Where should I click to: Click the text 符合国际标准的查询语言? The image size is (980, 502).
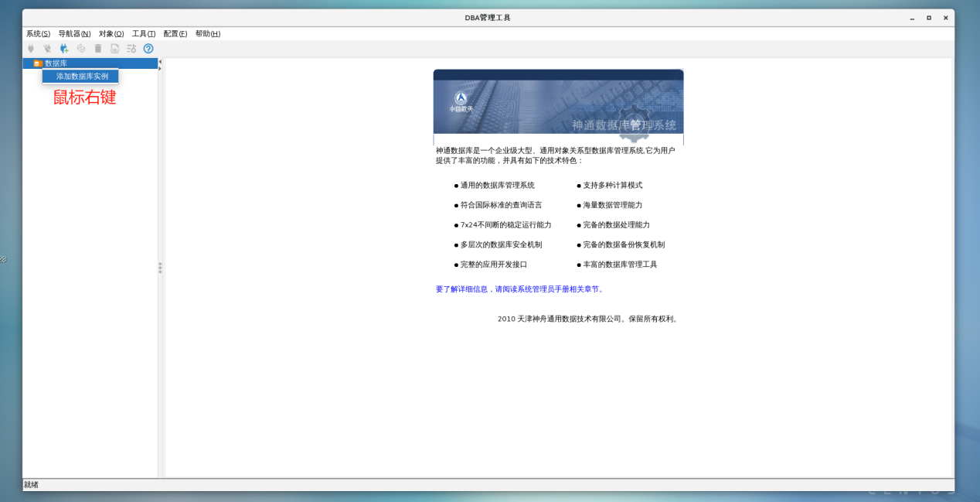(502, 205)
